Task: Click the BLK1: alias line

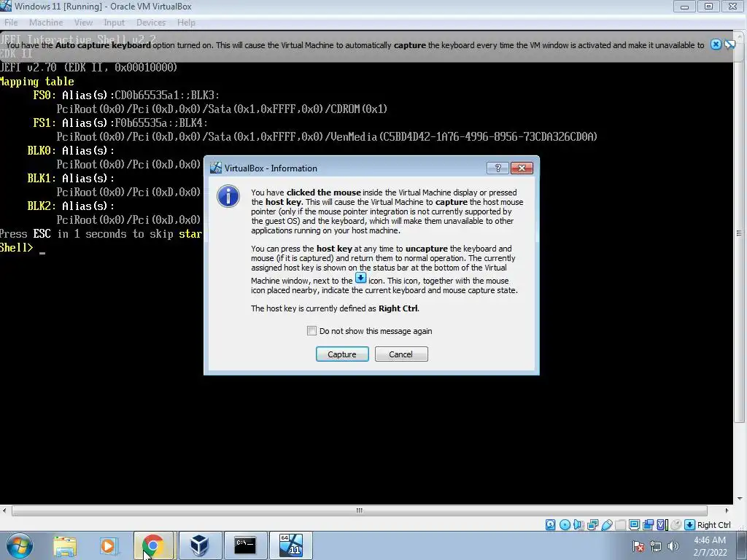Action: pyautogui.click(x=71, y=178)
